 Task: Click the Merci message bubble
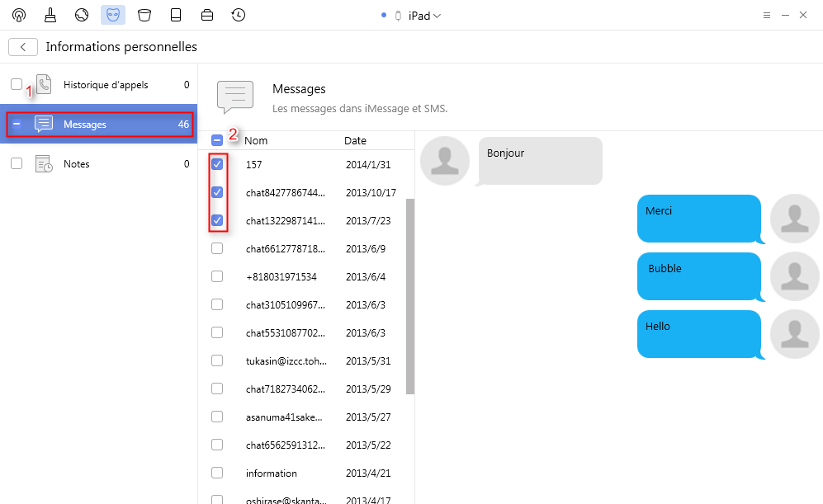(700, 219)
